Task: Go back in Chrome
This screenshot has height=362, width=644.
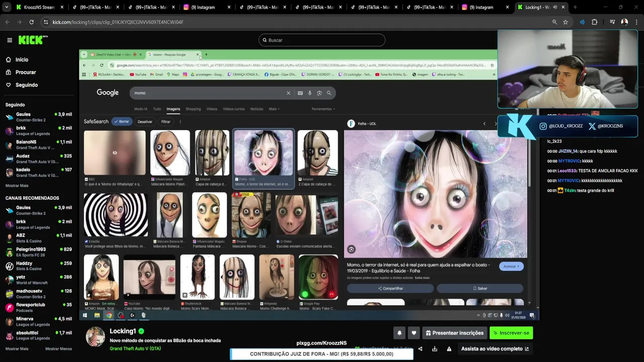Action: tap(8, 22)
